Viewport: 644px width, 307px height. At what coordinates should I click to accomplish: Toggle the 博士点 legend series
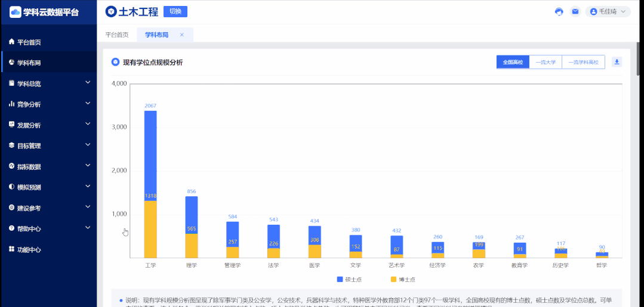click(x=402, y=280)
